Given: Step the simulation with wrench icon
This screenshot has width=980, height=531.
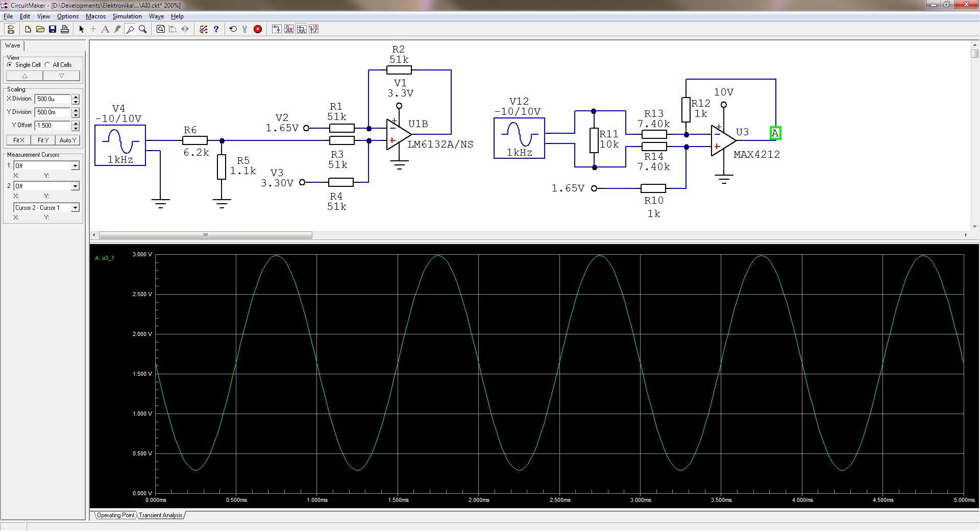Looking at the screenshot, I should coord(245,29).
